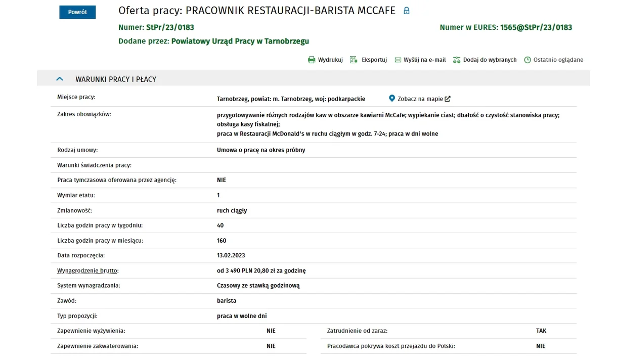Click the NIE value for Zapewnienie zakwaterowania
The height and width of the screenshot is (364, 617).
click(271, 346)
